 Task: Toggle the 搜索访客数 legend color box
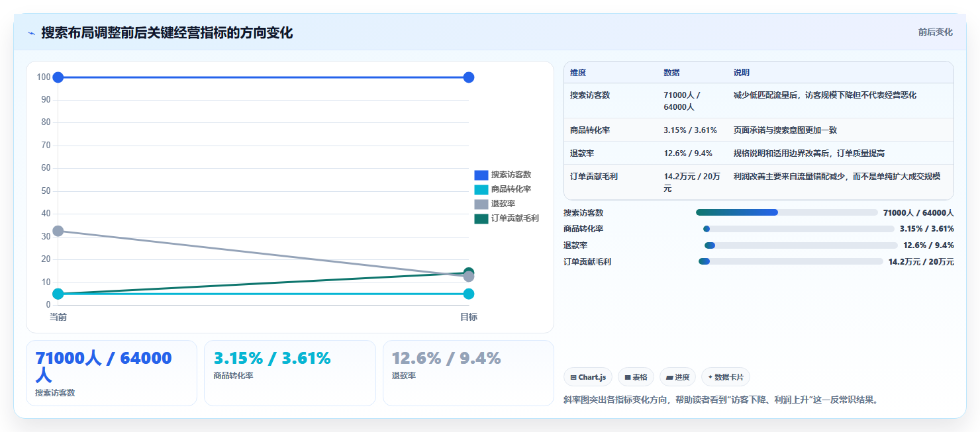[481, 175]
